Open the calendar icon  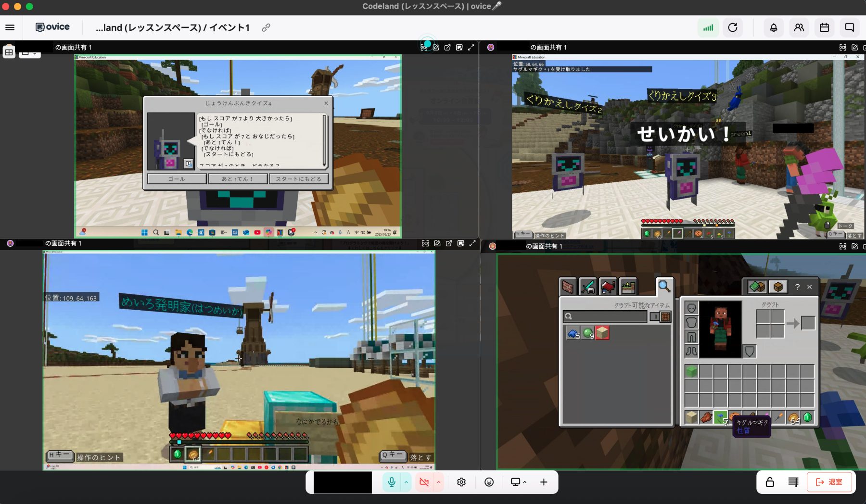[x=824, y=27]
